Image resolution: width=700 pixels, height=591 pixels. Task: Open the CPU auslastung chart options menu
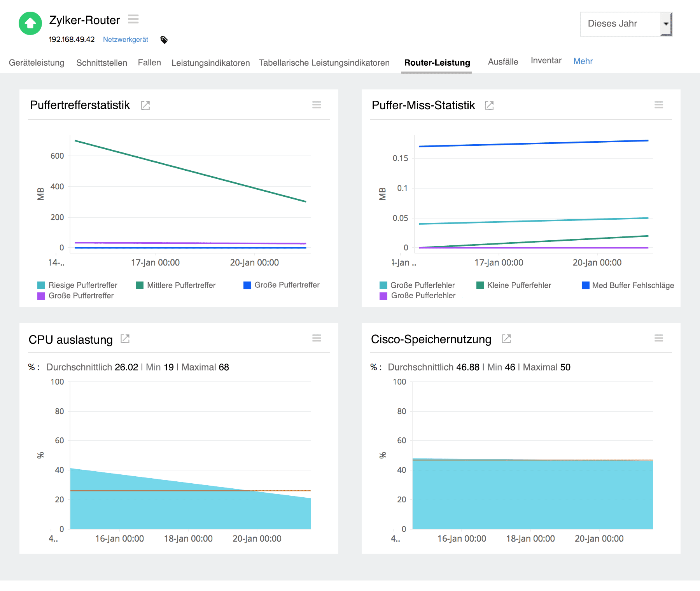[317, 338]
